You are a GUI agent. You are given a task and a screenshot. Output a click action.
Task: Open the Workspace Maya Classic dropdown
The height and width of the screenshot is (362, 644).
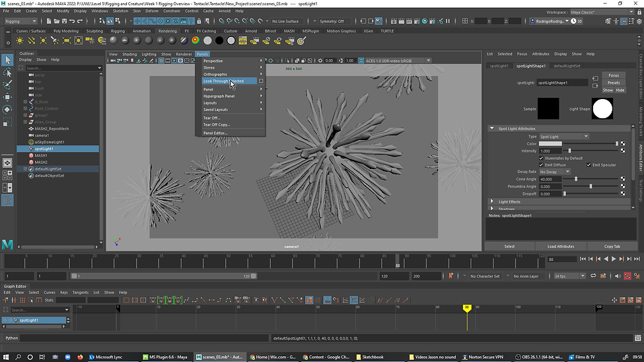pos(602,12)
